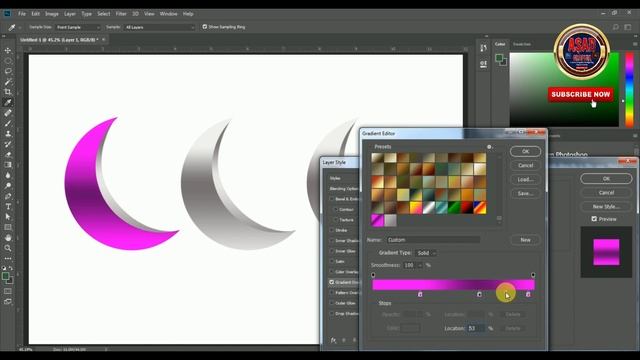Select the left opacity stop above gradient bar

point(373,275)
